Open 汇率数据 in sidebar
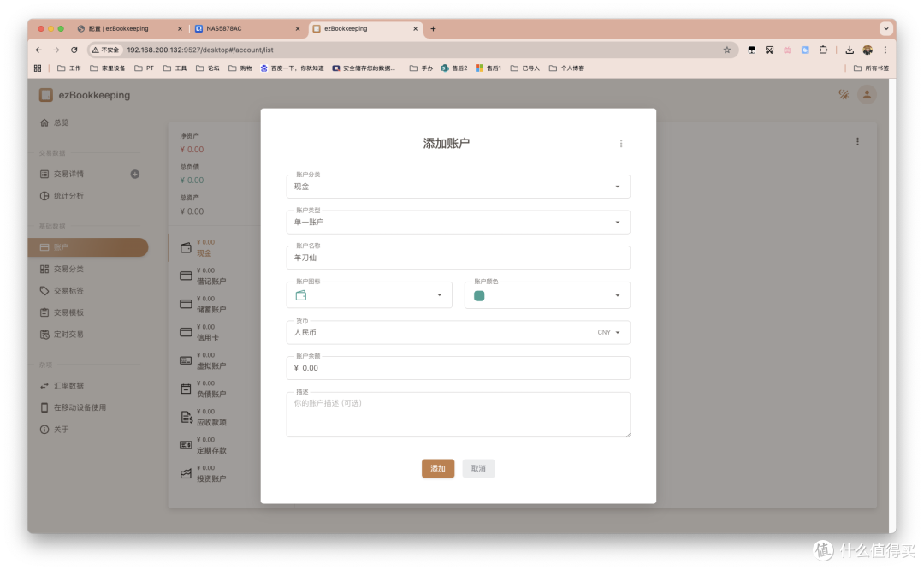Screen dimensions: 924x570 (x=62, y=385)
